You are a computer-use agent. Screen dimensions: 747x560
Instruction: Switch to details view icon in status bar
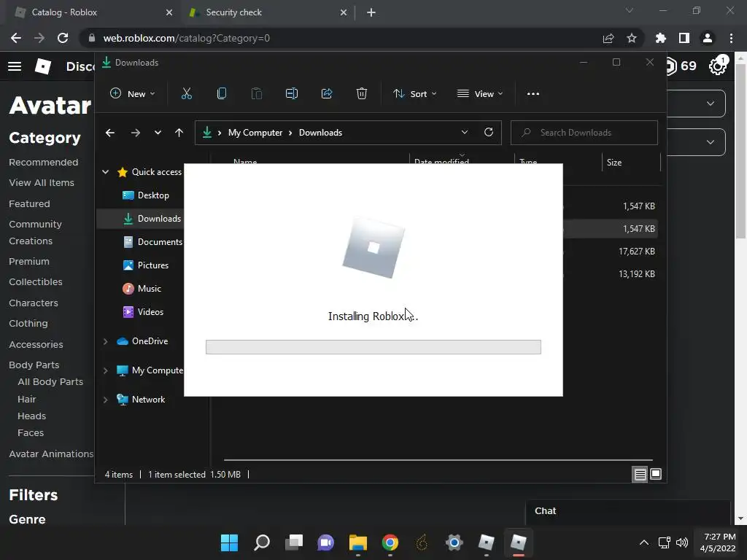(640, 474)
